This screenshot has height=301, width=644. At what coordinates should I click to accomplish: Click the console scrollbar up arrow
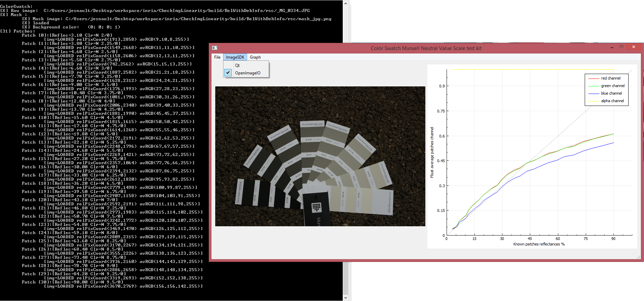point(345,3)
